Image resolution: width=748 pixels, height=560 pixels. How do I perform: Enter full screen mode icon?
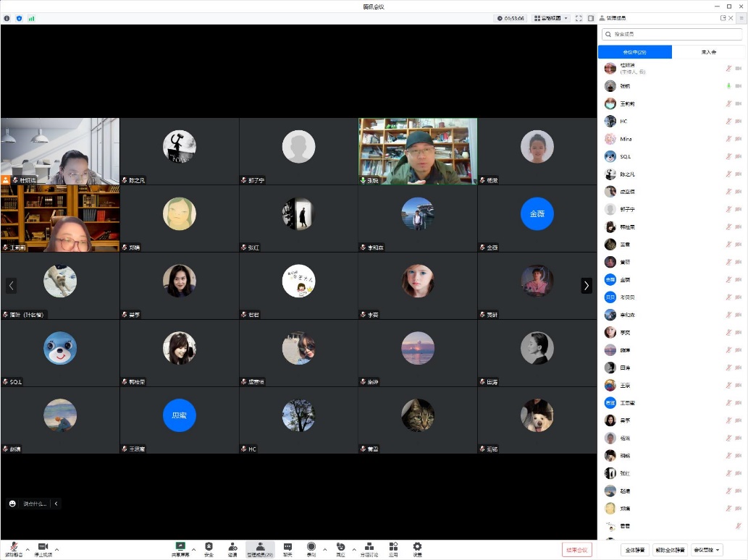pyautogui.click(x=579, y=18)
